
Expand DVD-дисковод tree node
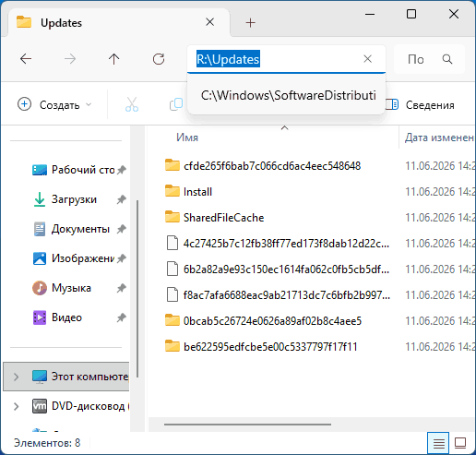pos(16,406)
